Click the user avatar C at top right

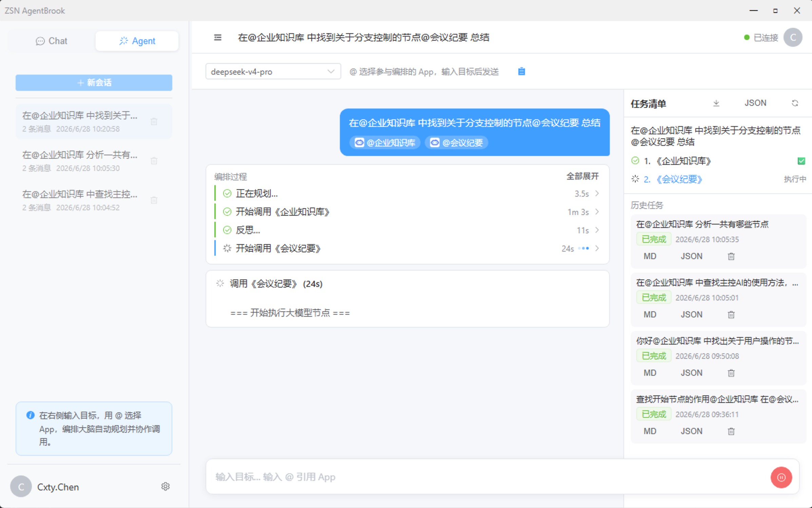point(793,37)
